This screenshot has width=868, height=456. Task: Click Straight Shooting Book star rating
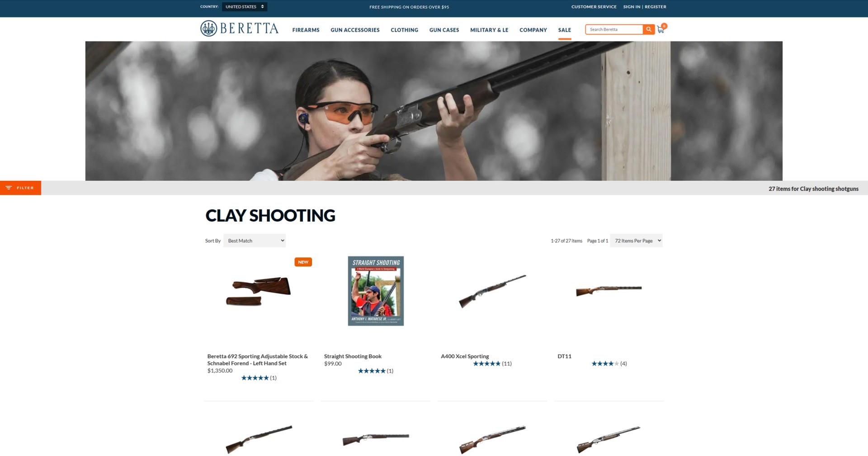[x=372, y=371]
